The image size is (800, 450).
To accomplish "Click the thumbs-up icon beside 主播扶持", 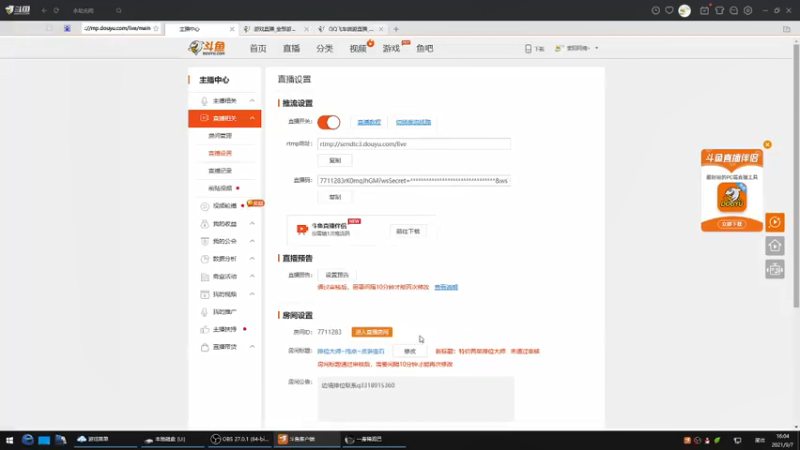I will click(x=205, y=329).
